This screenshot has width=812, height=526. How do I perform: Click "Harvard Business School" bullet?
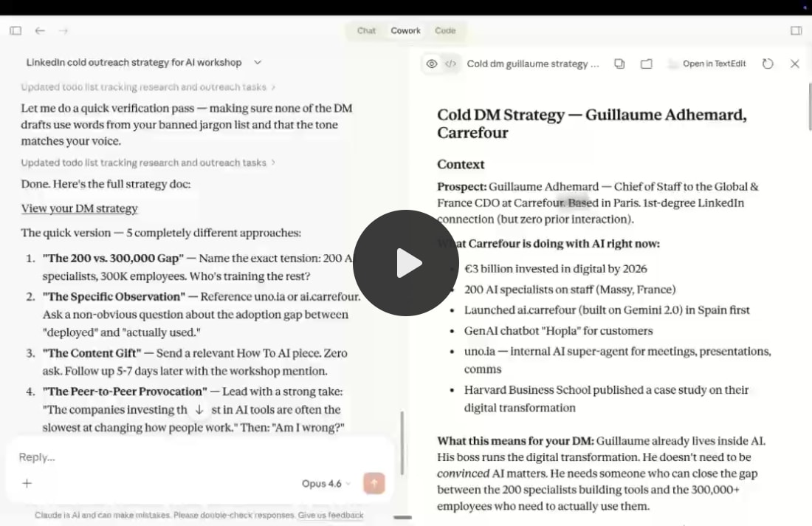(606, 398)
